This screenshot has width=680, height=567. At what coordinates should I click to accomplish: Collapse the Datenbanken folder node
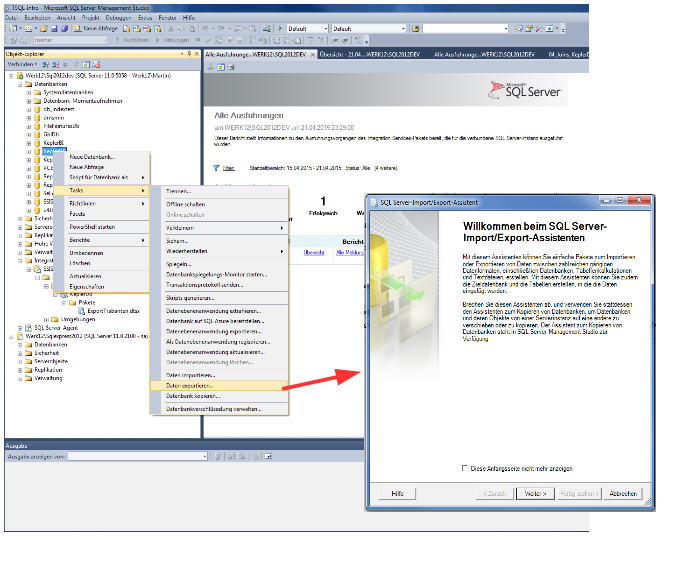click(x=20, y=84)
